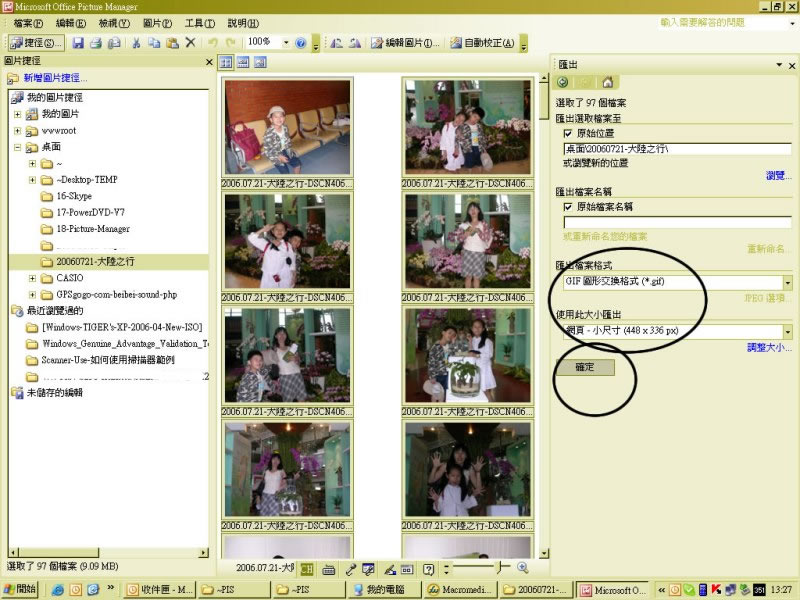Click the Copy icon in toolbar
The height and width of the screenshot is (600, 800).
coord(154,43)
